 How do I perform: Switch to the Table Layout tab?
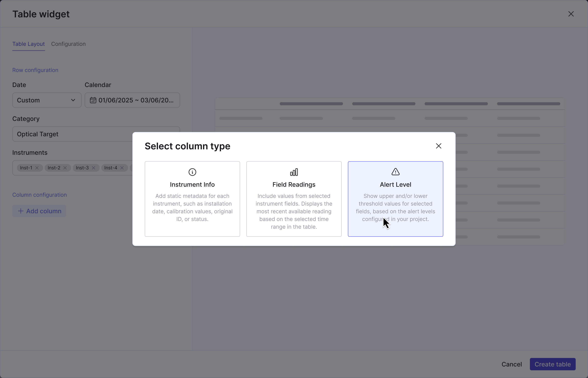tap(28, 44)
